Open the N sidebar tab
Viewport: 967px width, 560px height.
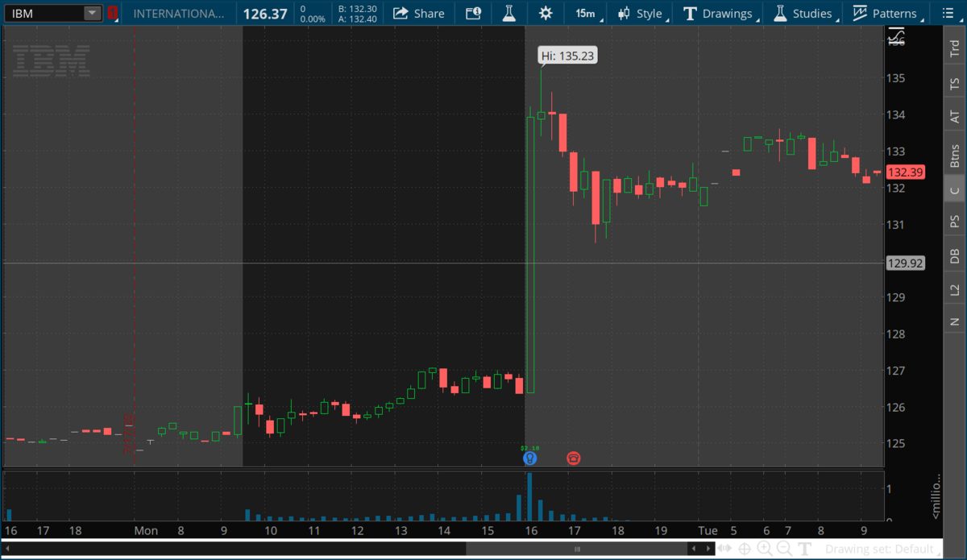pyautogui.click(x=955, y=321)
